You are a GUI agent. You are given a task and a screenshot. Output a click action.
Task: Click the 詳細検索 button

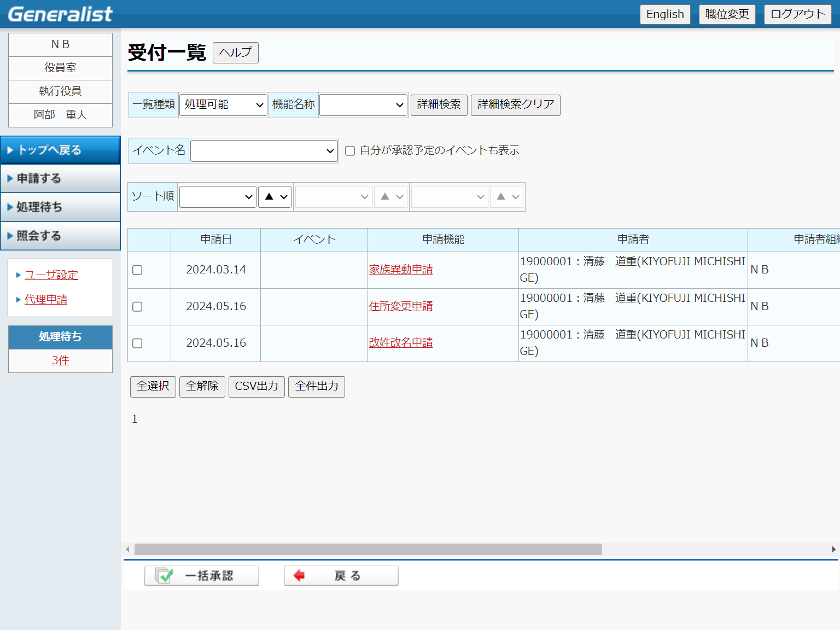click(x=439, y=104)
